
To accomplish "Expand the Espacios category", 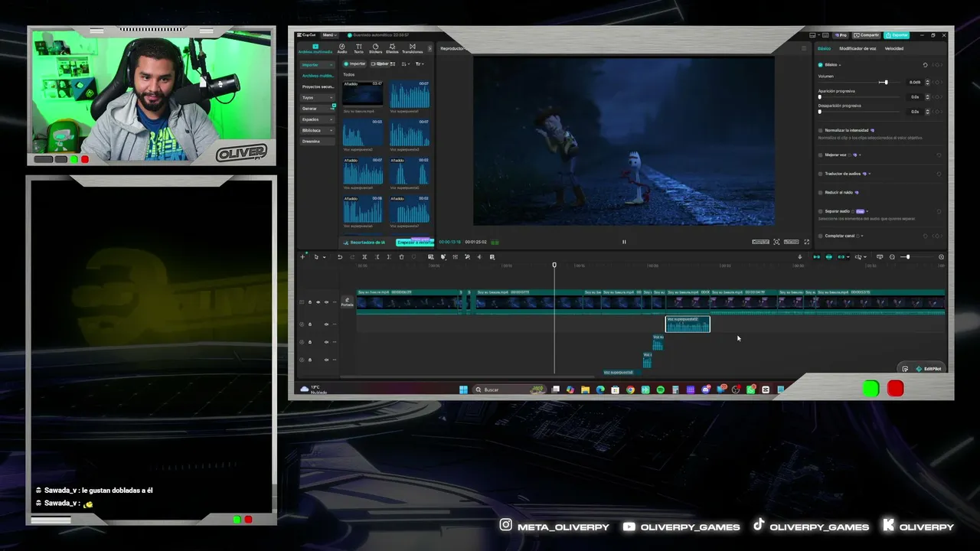I will (318, 119).
